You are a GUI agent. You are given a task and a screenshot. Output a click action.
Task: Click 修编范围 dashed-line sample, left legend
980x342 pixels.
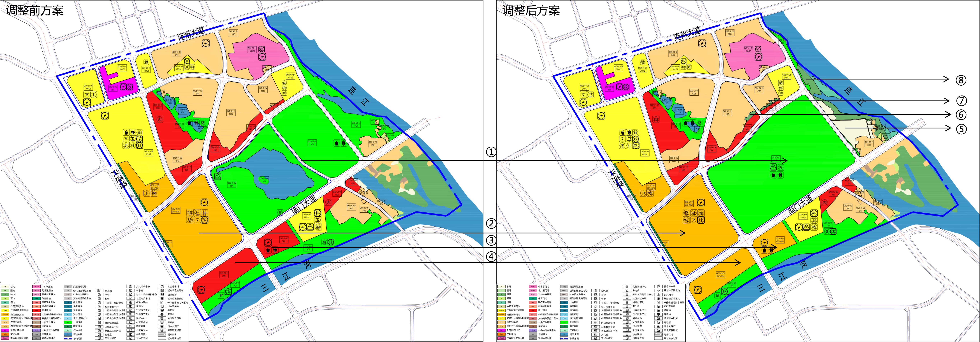pos(68,338)
